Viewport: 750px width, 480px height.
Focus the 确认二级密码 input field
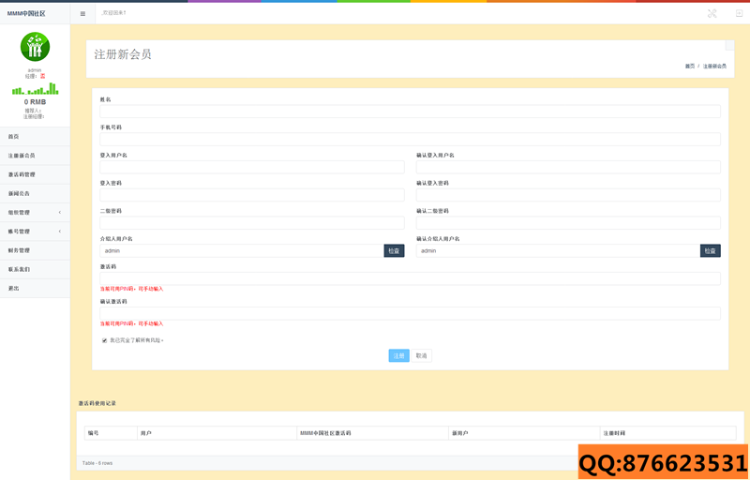click(568, 223)
